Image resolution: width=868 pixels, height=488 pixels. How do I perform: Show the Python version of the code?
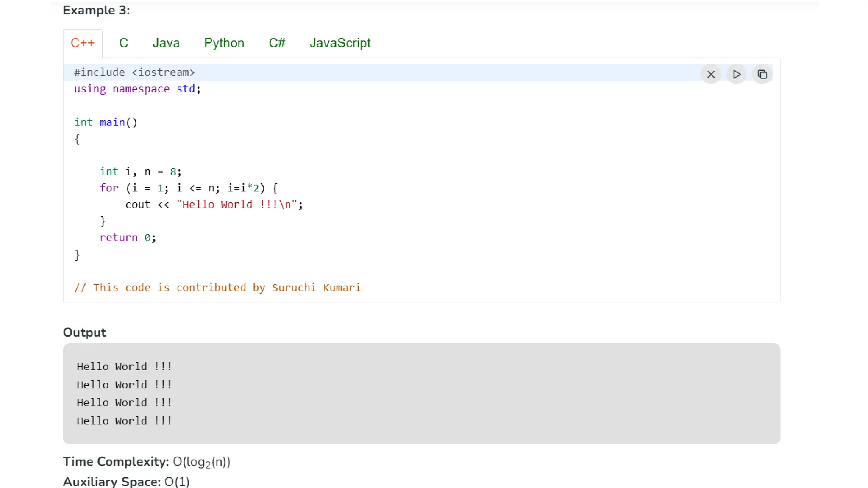coord(224,43)
